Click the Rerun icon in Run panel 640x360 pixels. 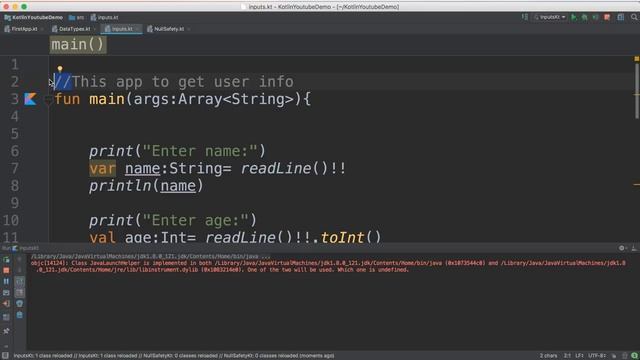(x=6, y=260)
